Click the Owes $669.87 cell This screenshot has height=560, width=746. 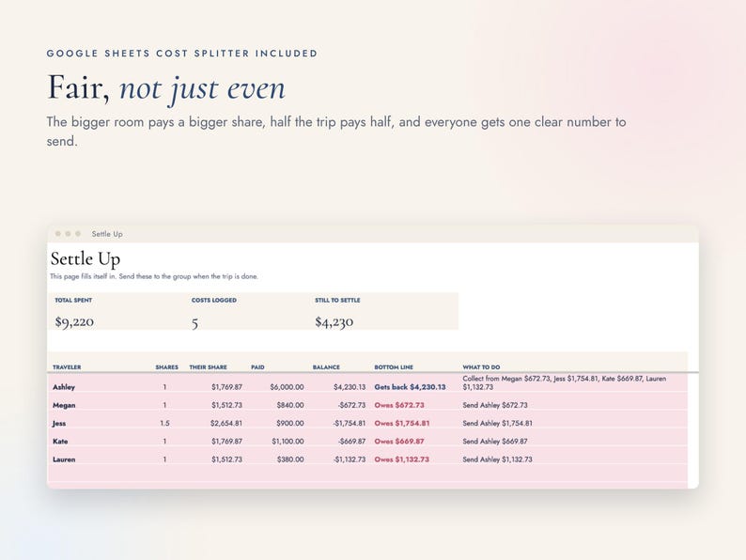pos(398,442)
